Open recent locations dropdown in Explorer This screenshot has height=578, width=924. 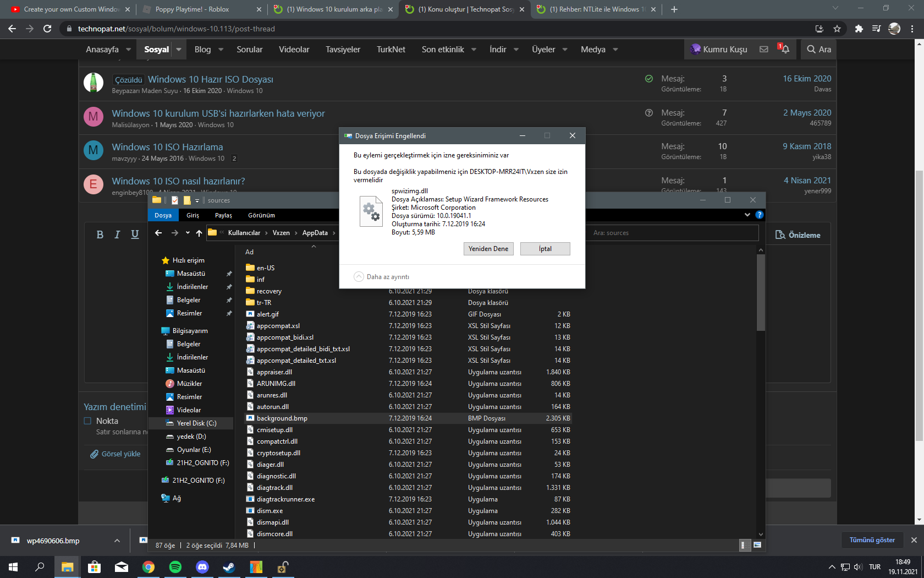coord(188,233)
